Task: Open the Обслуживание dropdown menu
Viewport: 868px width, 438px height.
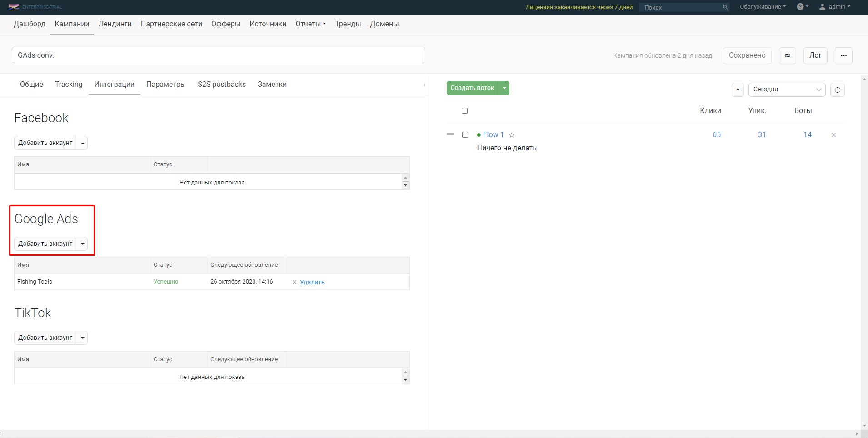Action: [763, 7]
